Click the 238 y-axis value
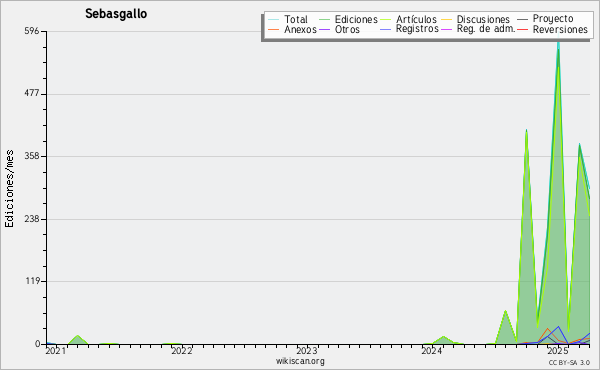Viewport: 600px width, 370px height. point(32,219)
